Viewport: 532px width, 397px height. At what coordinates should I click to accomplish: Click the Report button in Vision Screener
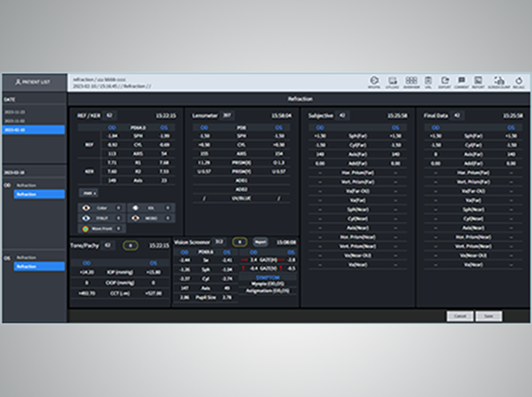260,242
